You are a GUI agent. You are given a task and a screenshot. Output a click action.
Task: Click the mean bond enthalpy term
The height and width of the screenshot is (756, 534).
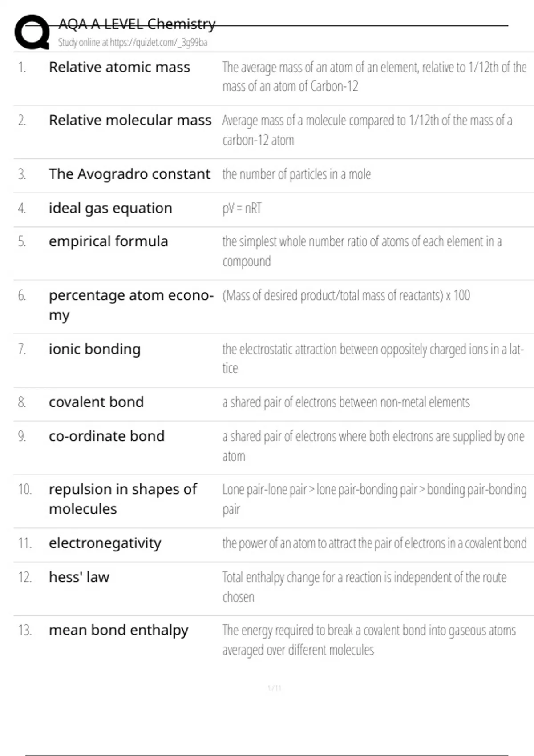pyautogui.click(x=118, y=630)
